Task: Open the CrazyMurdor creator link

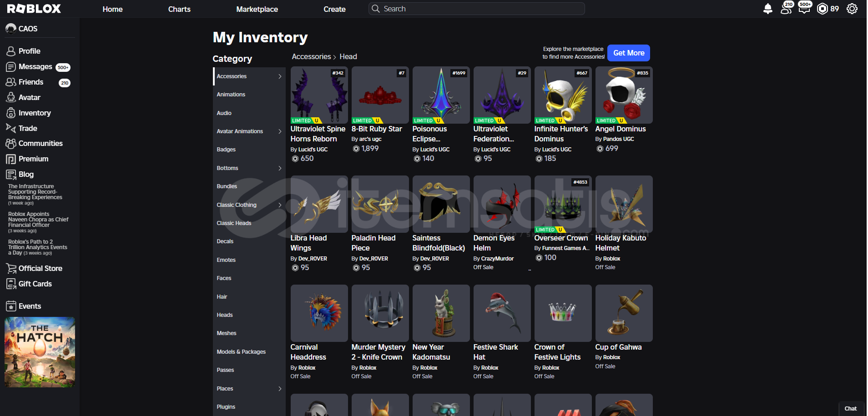Action: point(497,259)
